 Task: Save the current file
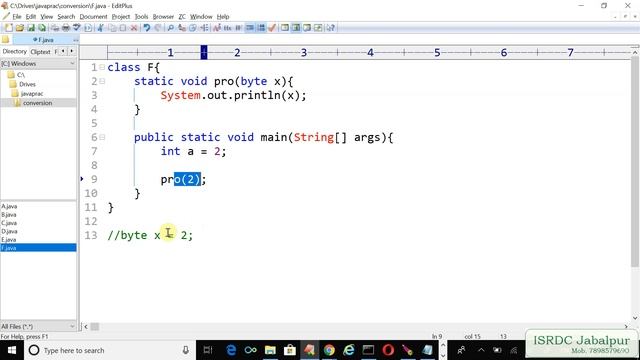pyautogui.click(x=31, y=28)
